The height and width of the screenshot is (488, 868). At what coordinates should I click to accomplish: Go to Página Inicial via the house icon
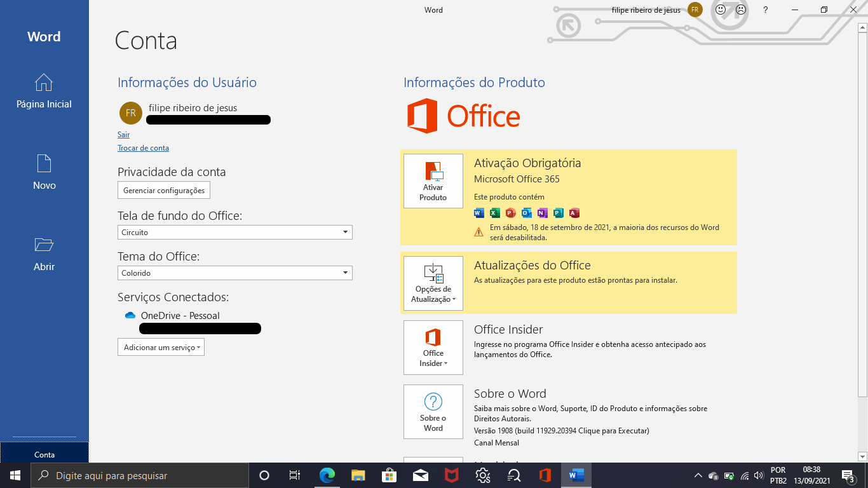click(44, 83)
